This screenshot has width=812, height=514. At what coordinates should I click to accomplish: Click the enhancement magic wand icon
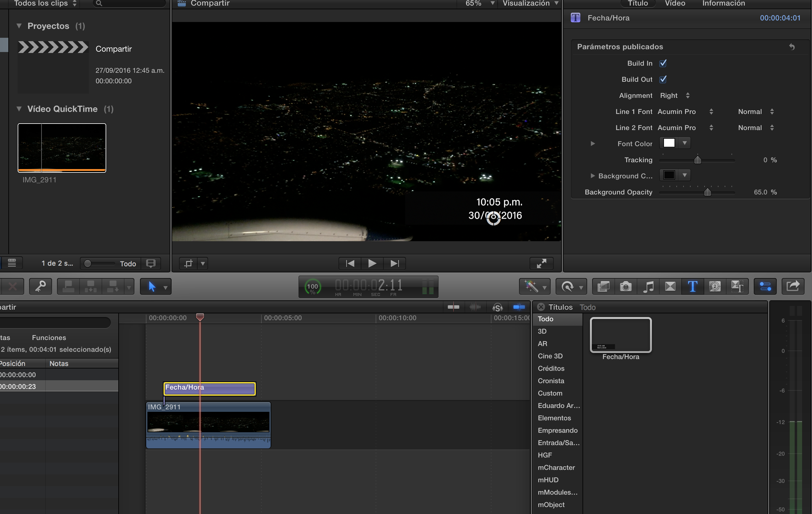(x=531, y=286)
